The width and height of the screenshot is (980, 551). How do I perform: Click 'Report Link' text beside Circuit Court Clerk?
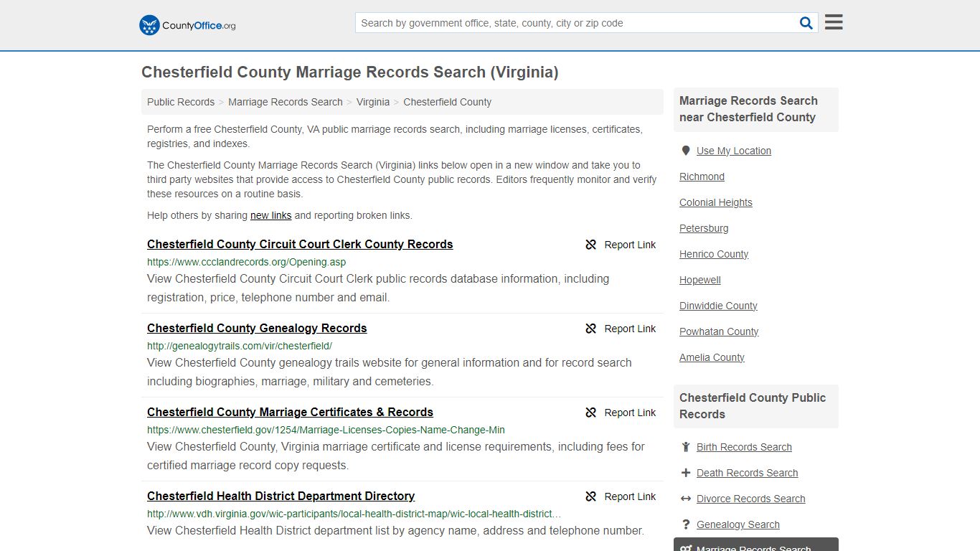630,245
